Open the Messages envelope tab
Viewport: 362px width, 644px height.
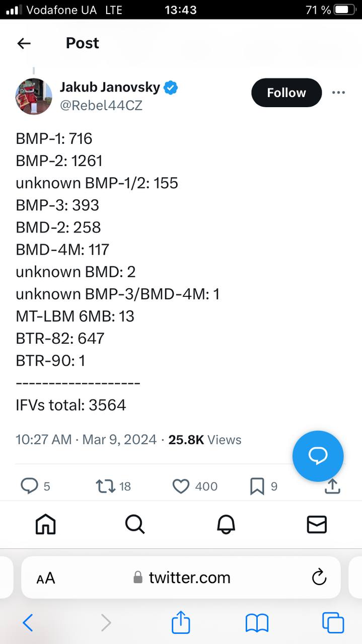tap(317, 525)
